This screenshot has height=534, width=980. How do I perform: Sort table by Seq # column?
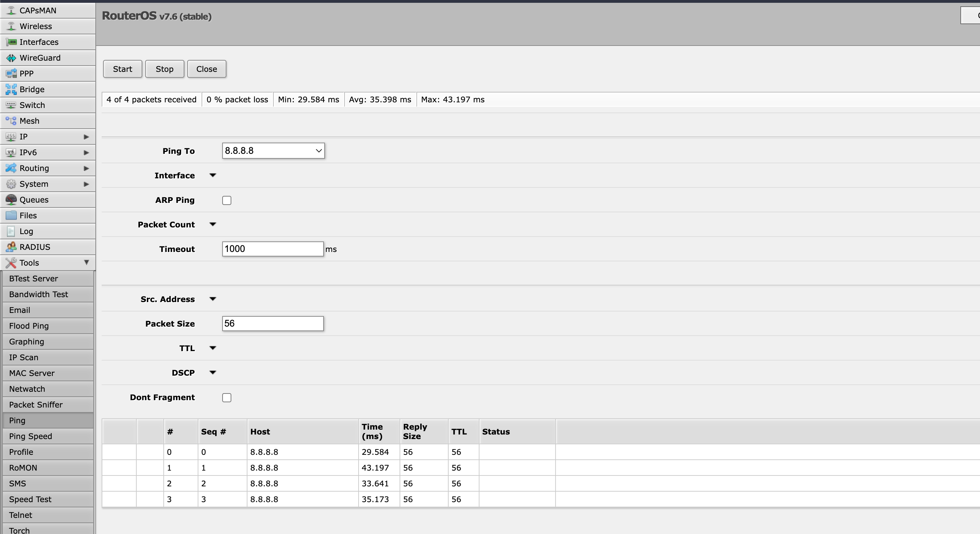coord(222,432)
